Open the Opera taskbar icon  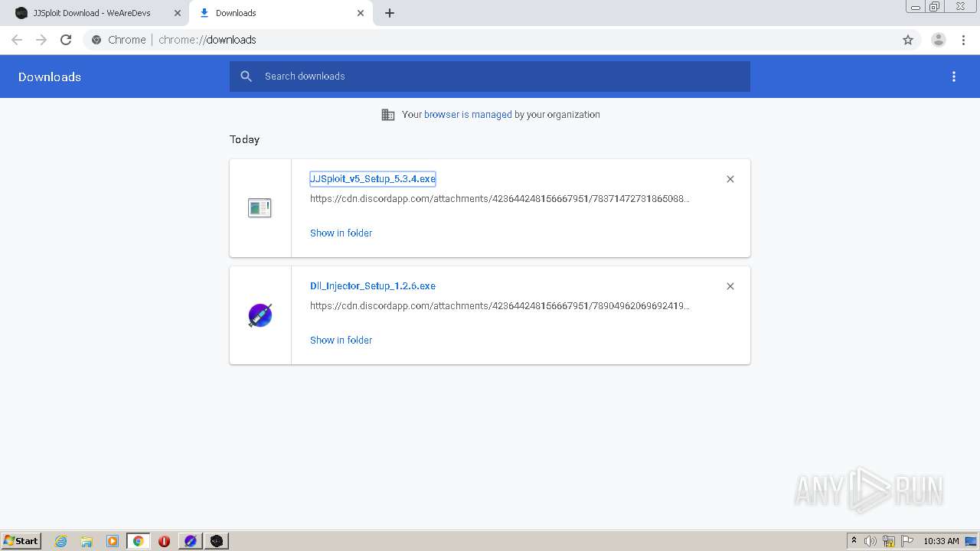pyautogui.click(x=164, y=541)
